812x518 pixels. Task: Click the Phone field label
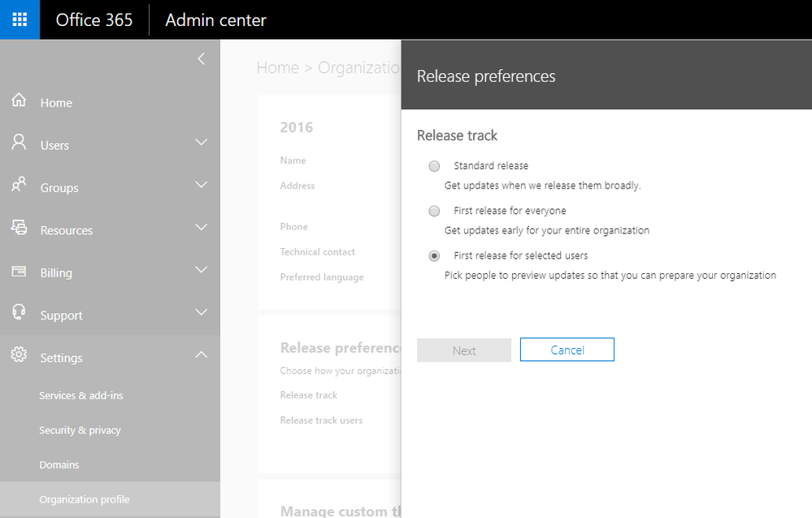[293, 226]
